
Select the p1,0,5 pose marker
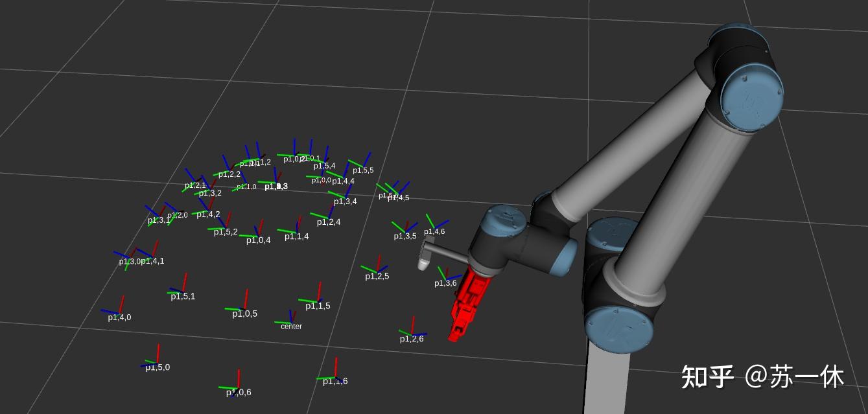(x=245, y=312)
